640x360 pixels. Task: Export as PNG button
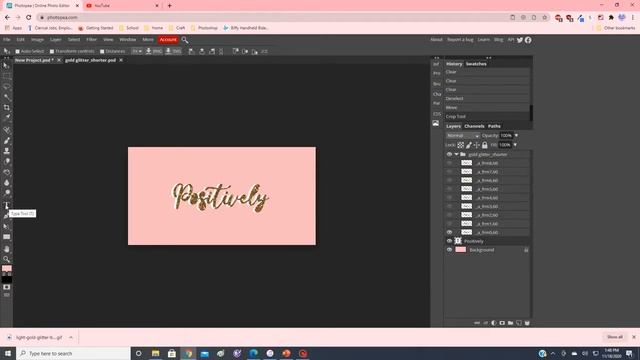coord(154,51)
